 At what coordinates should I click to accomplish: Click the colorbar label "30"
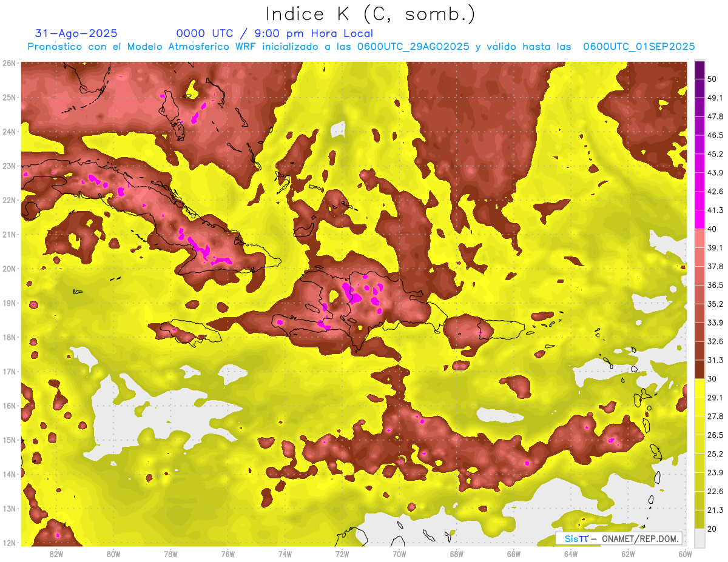click(x=712, y=379)
